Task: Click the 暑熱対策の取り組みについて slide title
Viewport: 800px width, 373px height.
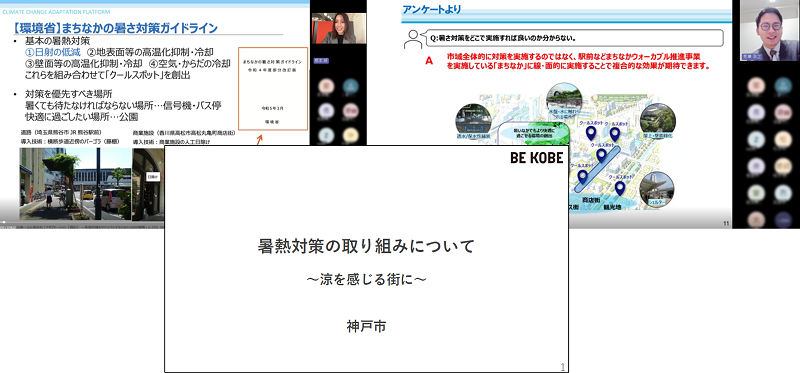Action: pyautogui.click(x=366, y=247)
